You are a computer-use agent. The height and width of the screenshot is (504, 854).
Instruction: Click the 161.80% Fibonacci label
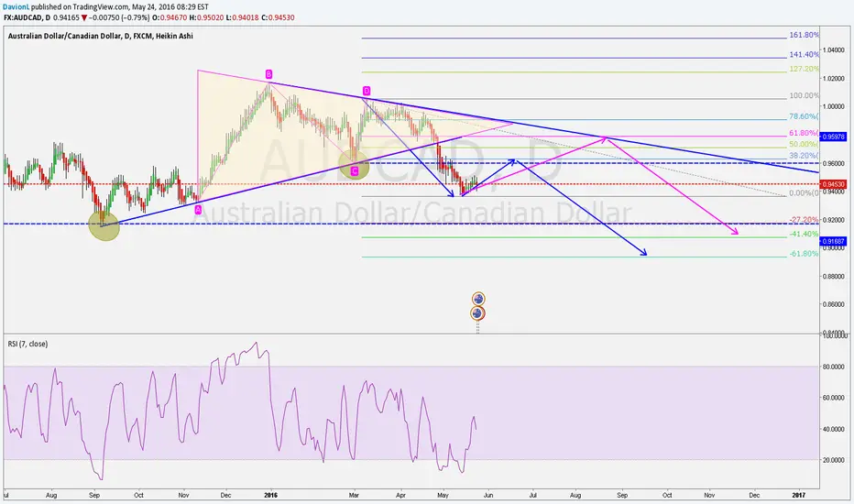coord(804,35)
